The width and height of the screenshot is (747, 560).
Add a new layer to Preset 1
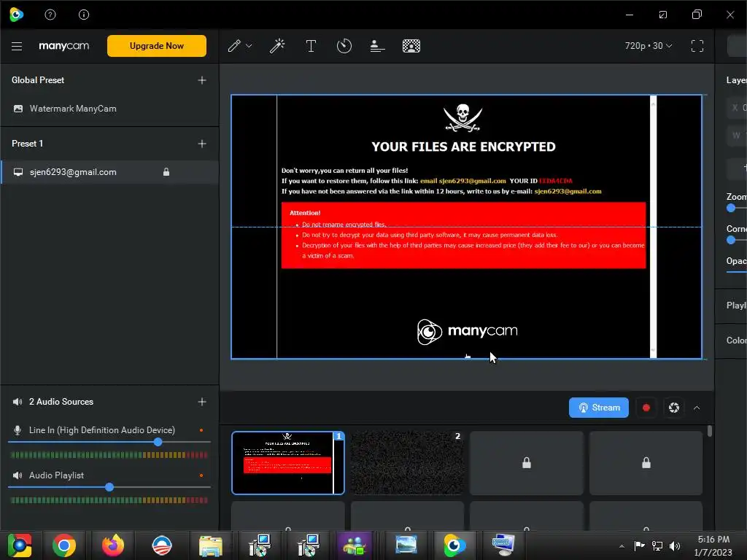(202, 144)
